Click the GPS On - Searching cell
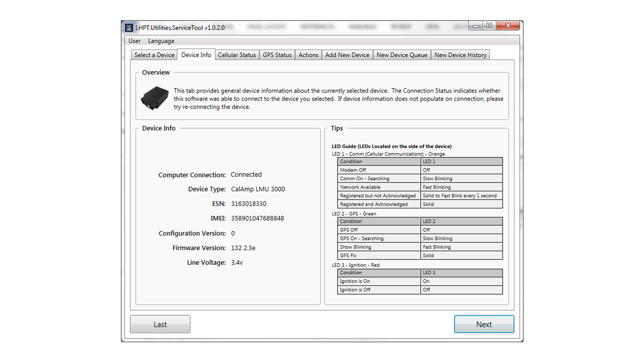Viewport: 644px width, 362px height. [x=379, y=238]
